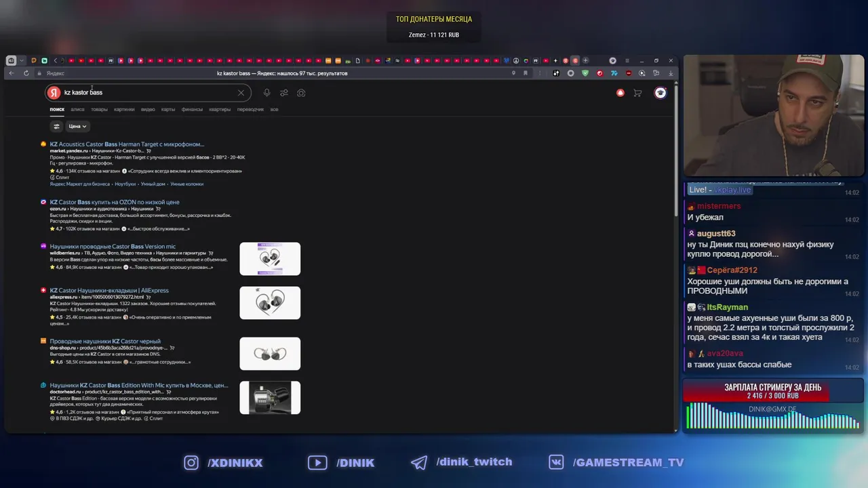868x488 pixels.
Task: Focus the kz kastor bass search field
Action: pos(149,93)
